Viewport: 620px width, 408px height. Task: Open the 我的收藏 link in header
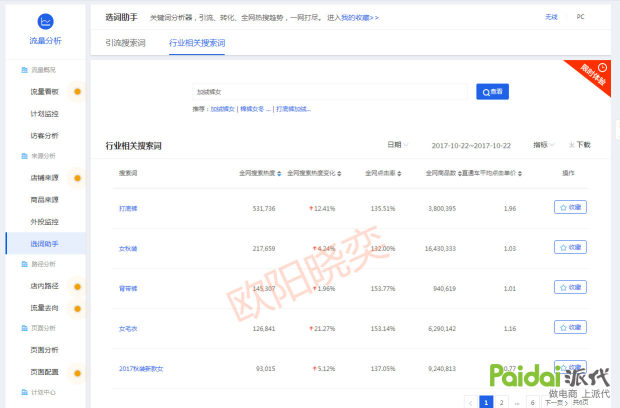pyautogui.click(x=360, y=18)
